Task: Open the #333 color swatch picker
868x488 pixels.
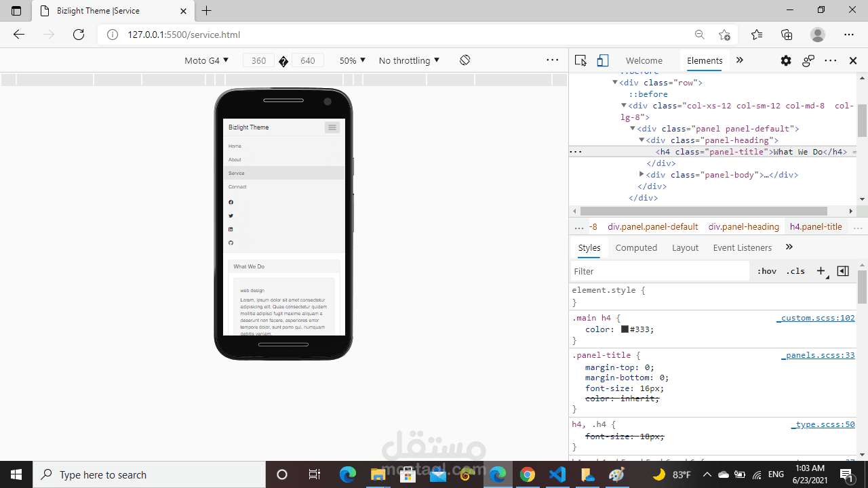Action: (625, 329)
